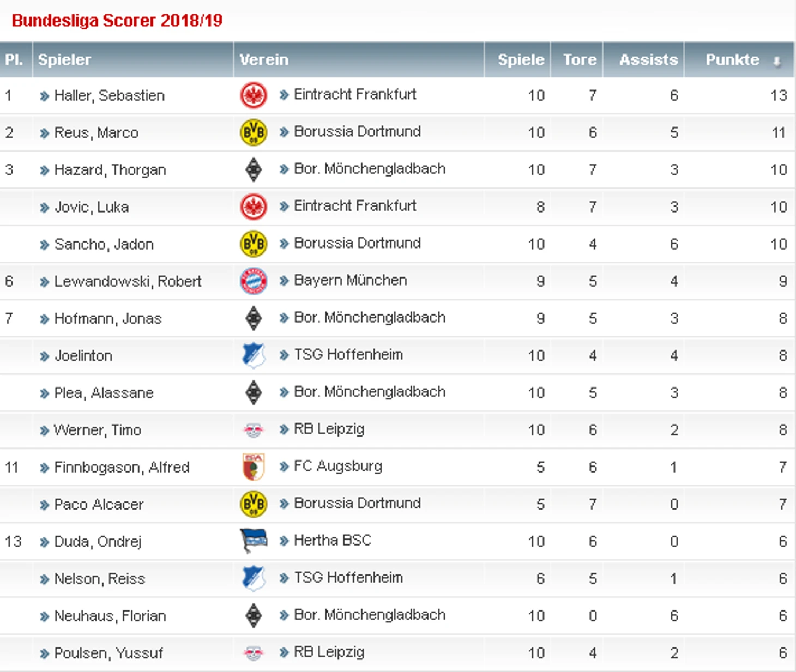
Task: Open Sancho, Jadon player link
Action: pos(104,245)
